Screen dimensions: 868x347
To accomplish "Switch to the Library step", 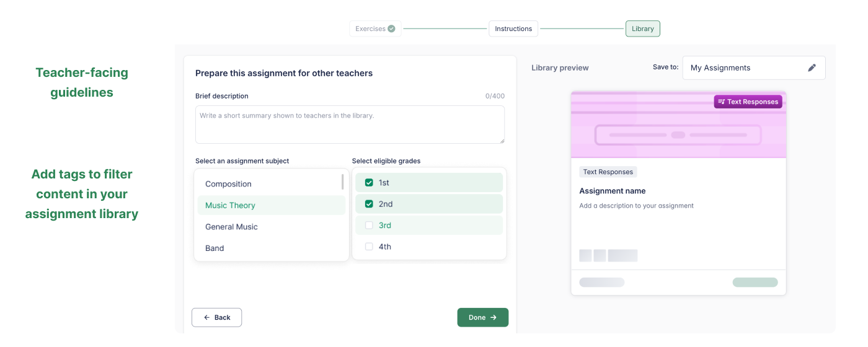I will [642, 29].
